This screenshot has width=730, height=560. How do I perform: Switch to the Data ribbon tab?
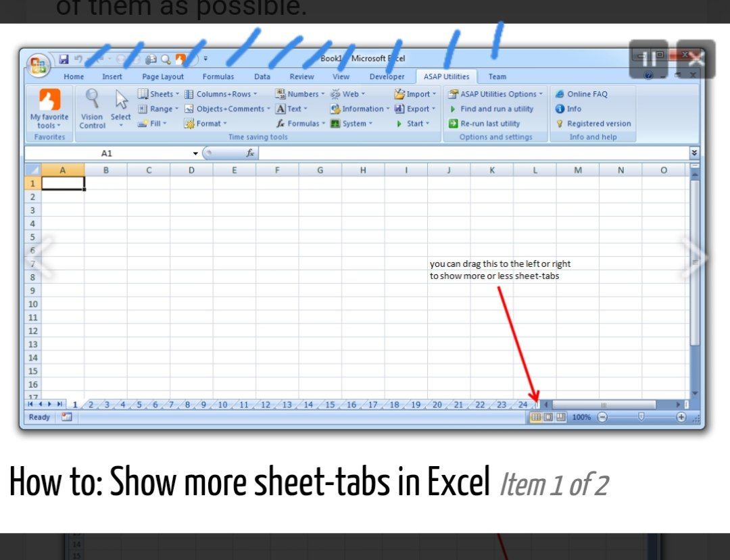pyautogui.click(x=262, y=77)
